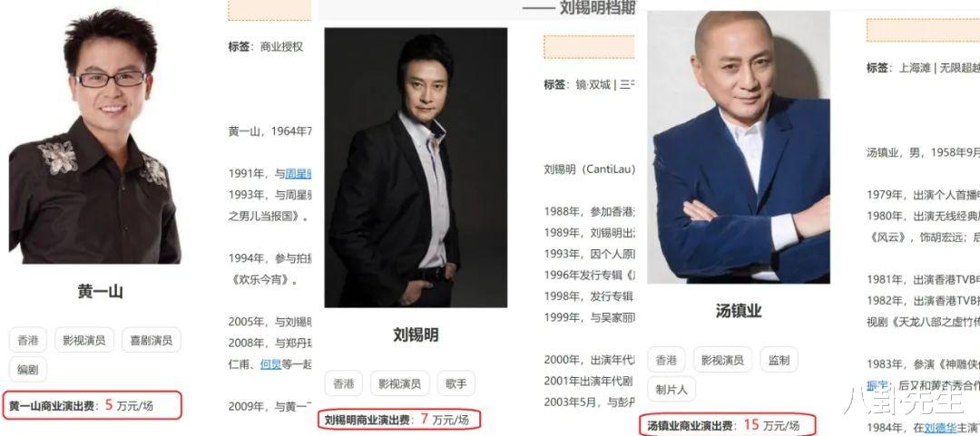Image resolution: width=980 pixels, height=436 pixels.
Task: Click the 刘锡明商业演出费 7万元/场 box
Action: pyautogui.click(x=399, y=421)
